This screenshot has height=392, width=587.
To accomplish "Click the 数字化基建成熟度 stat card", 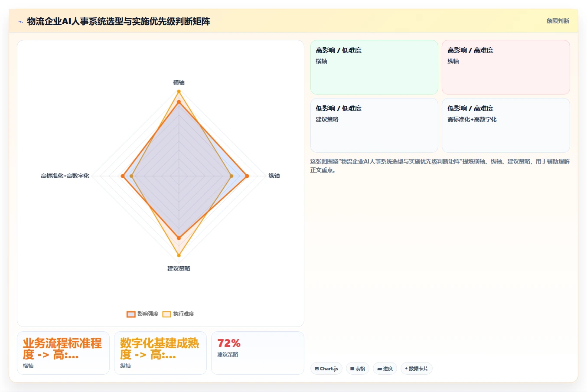I will (x=160, y=353).
